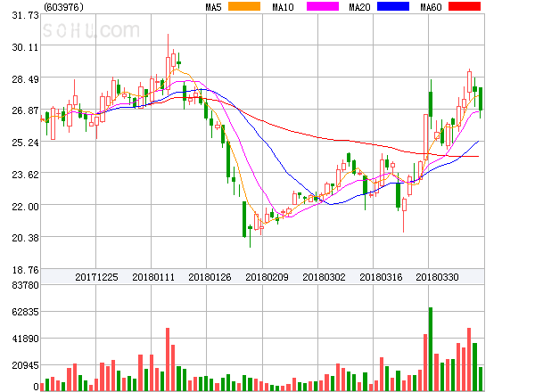Click the MA60 legend label
Viewport: 535px width, 392px height.
pos(431,7)
